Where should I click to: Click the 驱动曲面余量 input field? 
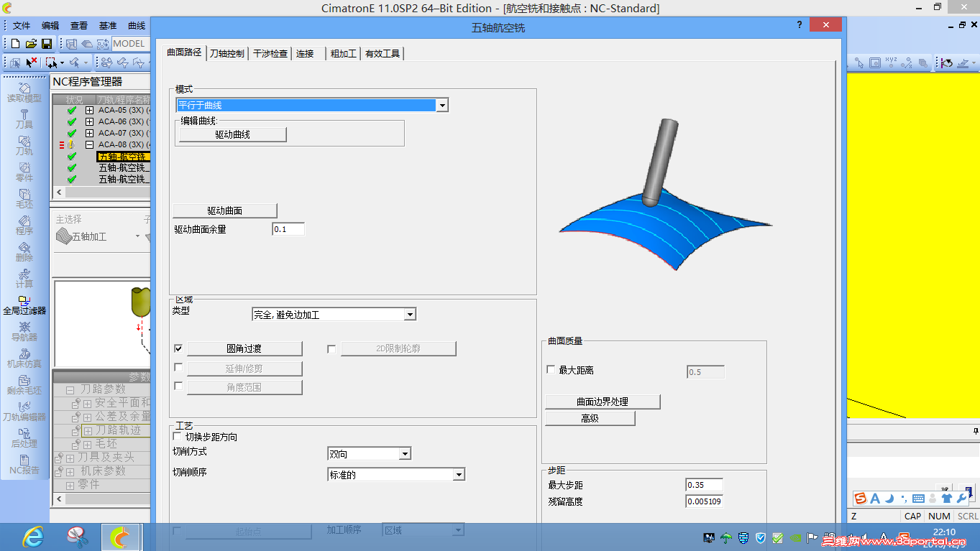click(x=288, y=229)
